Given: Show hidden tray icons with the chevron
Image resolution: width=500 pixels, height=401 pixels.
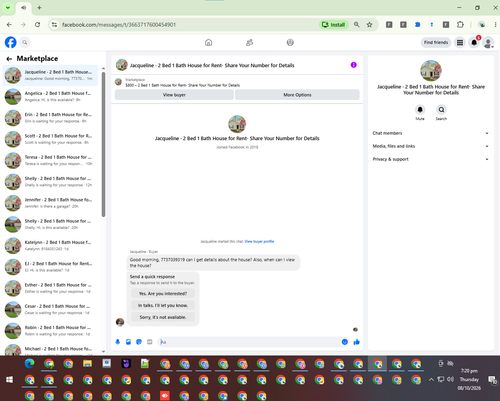Looking at the screenshot, I should tap(431, 379).
